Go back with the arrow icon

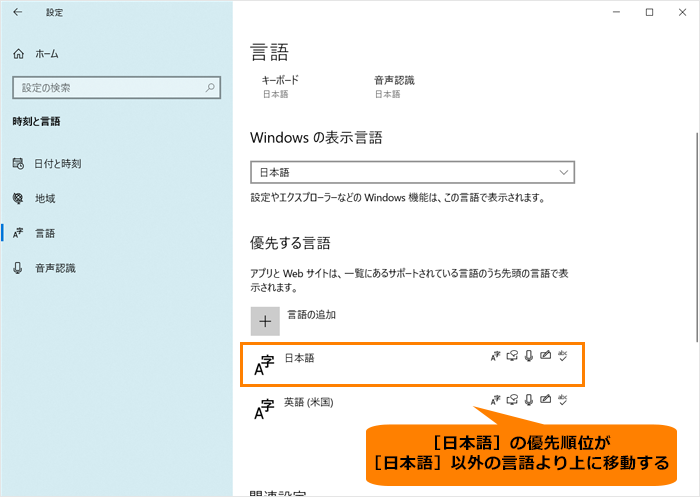point(17,12)
